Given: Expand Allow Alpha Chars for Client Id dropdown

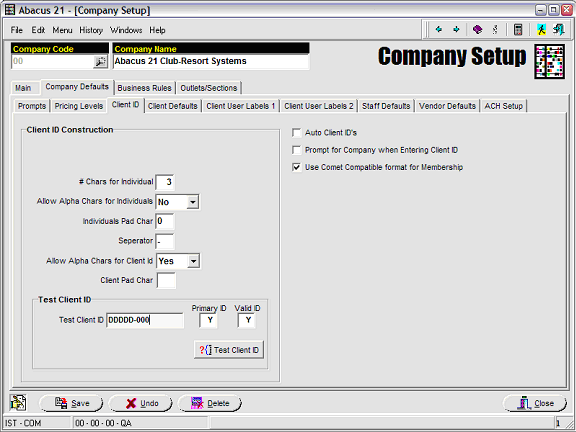Looking at the screenshot, I should click(x=193, y=261).
